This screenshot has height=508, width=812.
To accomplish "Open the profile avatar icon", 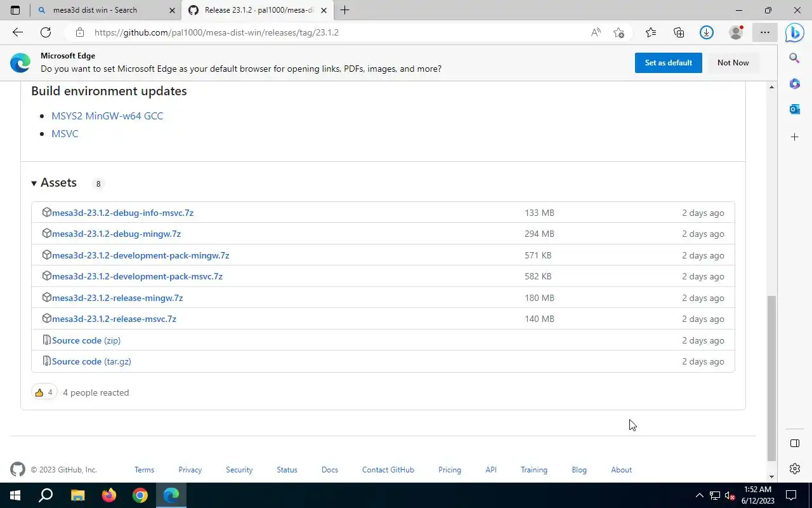I will tap(736, 32).
